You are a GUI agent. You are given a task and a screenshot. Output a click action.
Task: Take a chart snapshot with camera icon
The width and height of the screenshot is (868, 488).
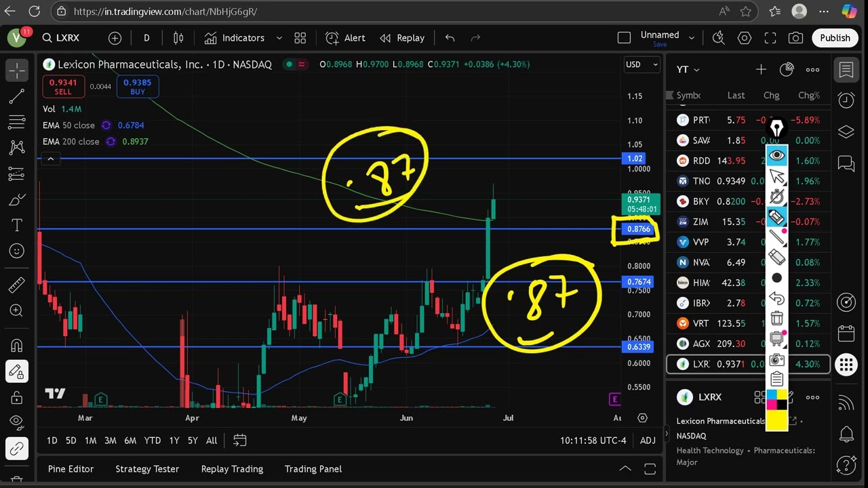click(x=796, y=38)
